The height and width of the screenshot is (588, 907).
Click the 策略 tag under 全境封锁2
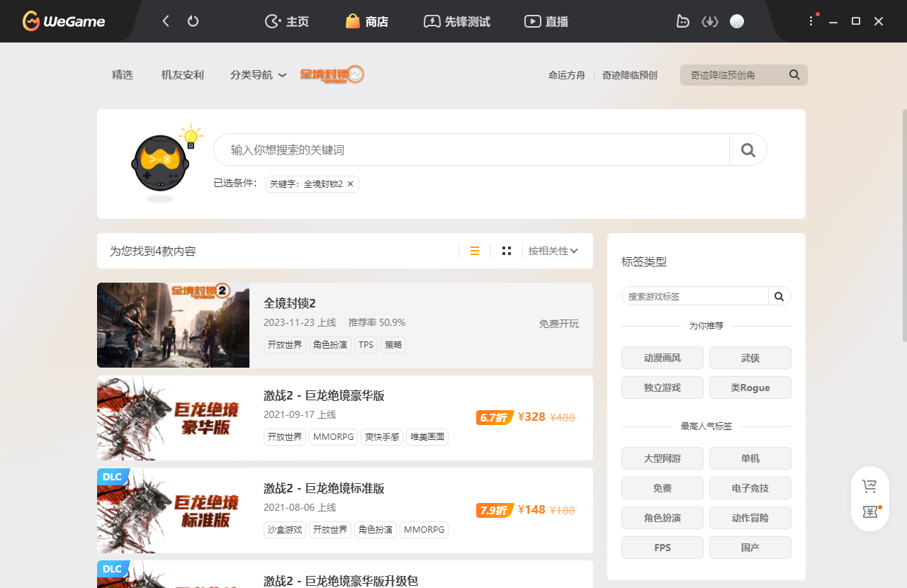point(393,345)
